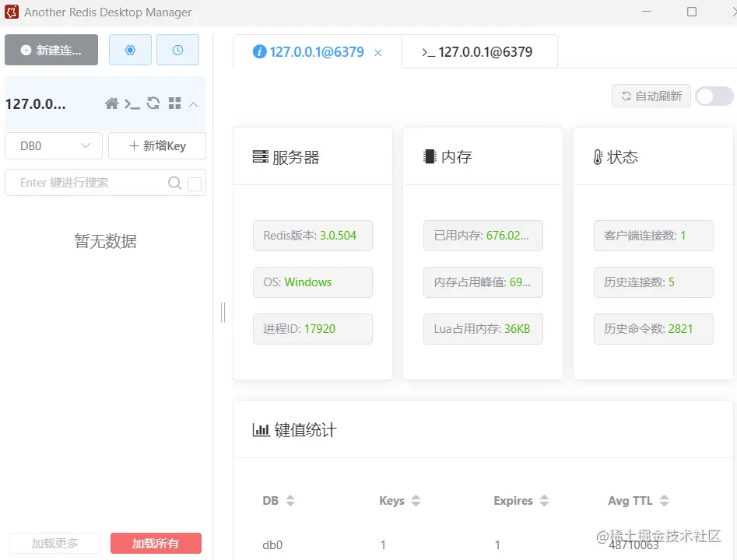Click the 历史命令数: 2821 tag

(653, 329)
